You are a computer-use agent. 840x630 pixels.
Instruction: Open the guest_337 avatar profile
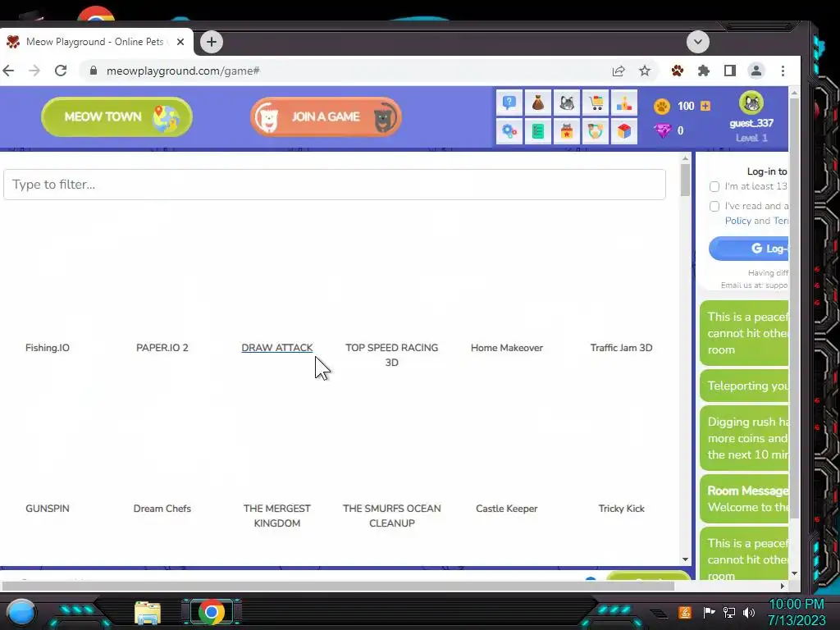tap(751, 103)
